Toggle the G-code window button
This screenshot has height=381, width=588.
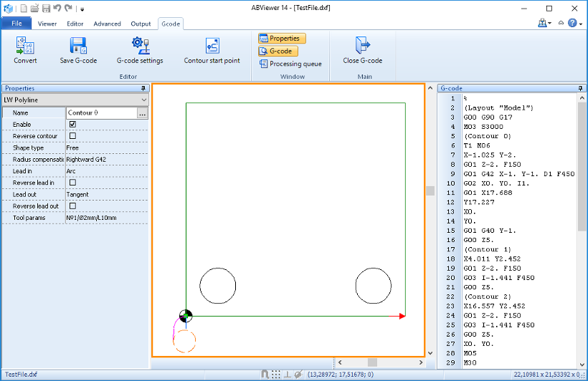[x=278, y=51]
